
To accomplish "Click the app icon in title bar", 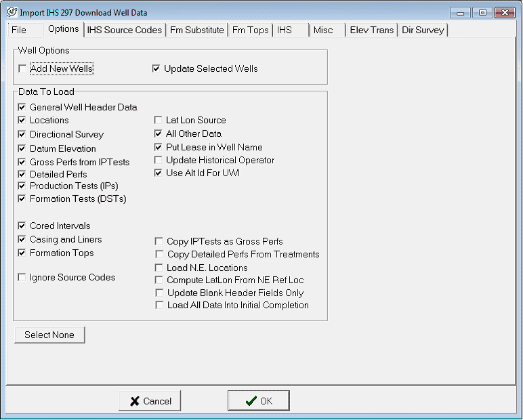I will tap(12, 12).
